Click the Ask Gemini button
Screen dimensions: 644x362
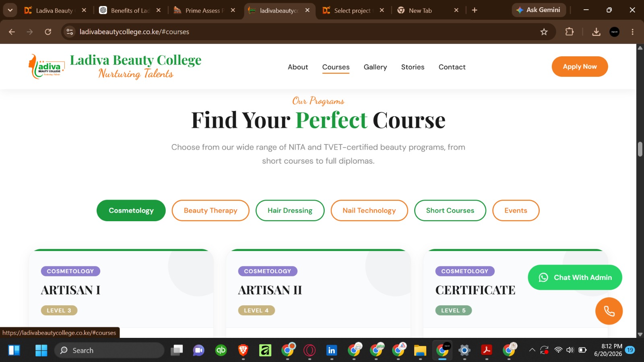539,10
